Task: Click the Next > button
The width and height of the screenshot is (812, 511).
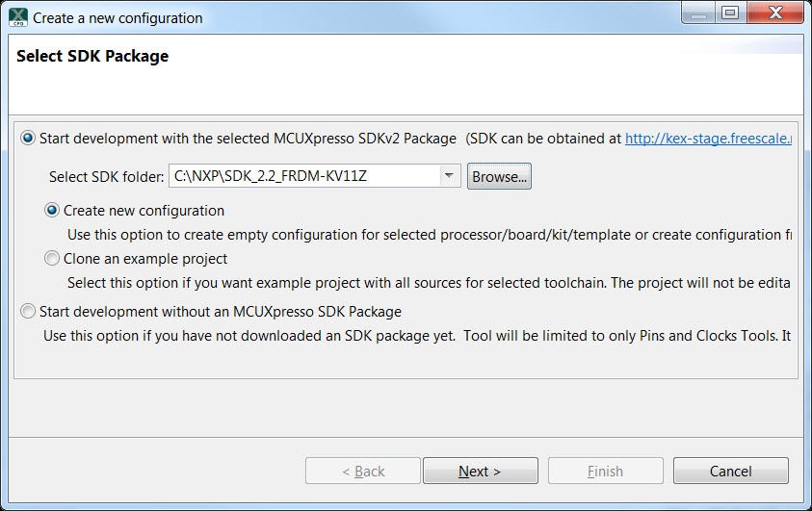Action: [480, 471]
